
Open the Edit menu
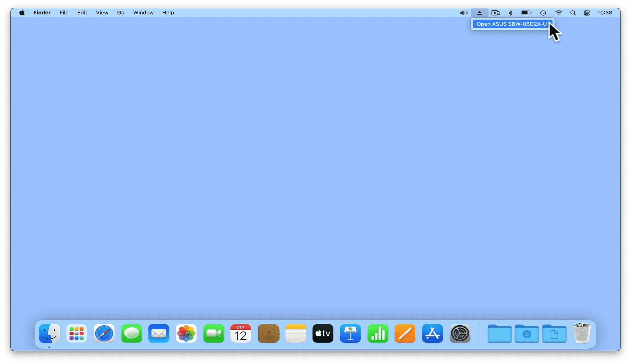[82, 13]
